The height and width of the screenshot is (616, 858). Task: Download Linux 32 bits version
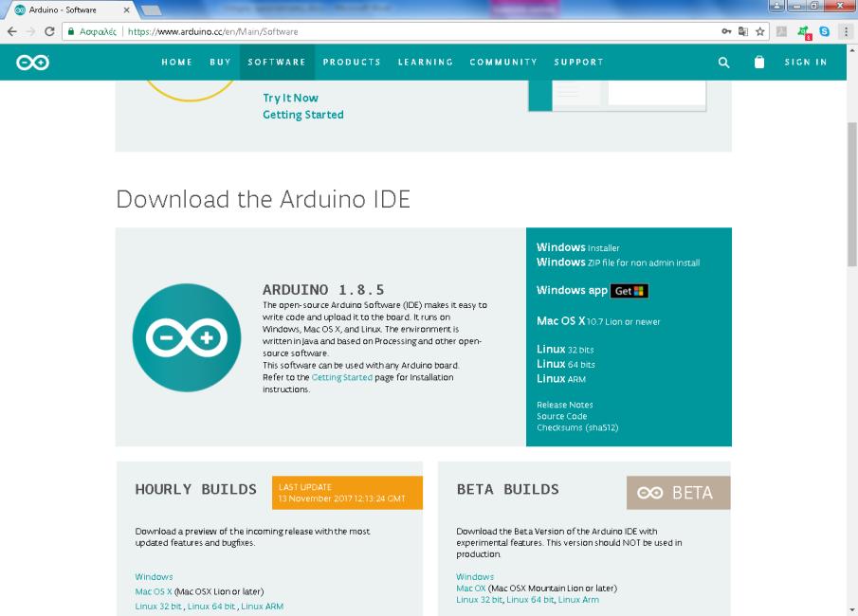click(565, 349)
